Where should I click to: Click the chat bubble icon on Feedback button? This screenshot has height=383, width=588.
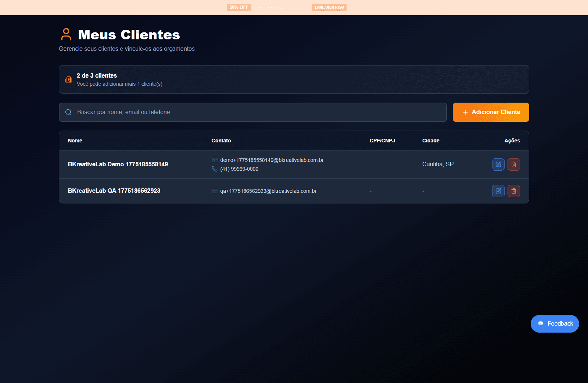540,323
